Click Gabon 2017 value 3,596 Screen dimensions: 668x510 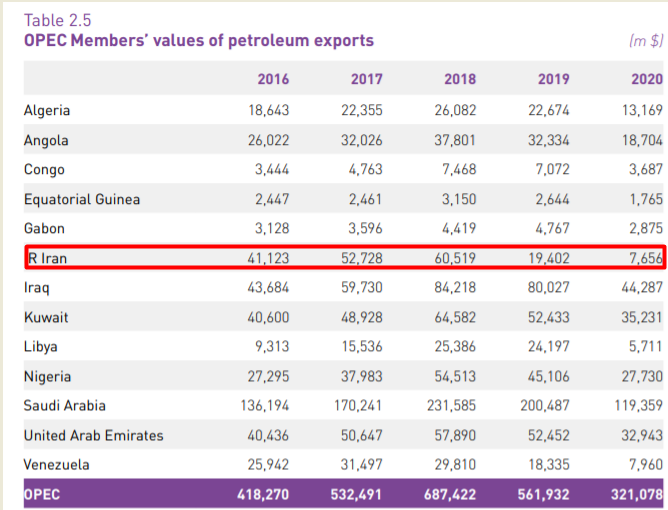tap(366, 228)
